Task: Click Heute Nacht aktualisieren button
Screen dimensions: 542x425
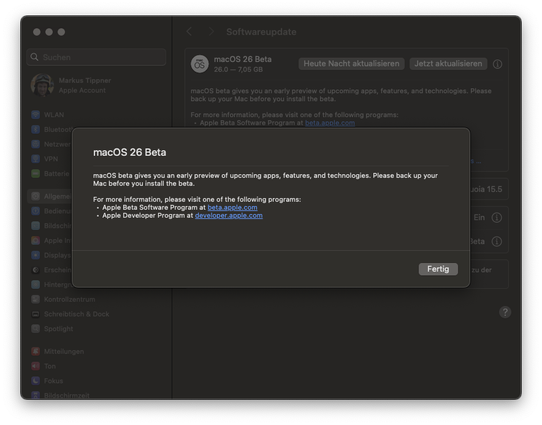Action: tap(351, 64)
